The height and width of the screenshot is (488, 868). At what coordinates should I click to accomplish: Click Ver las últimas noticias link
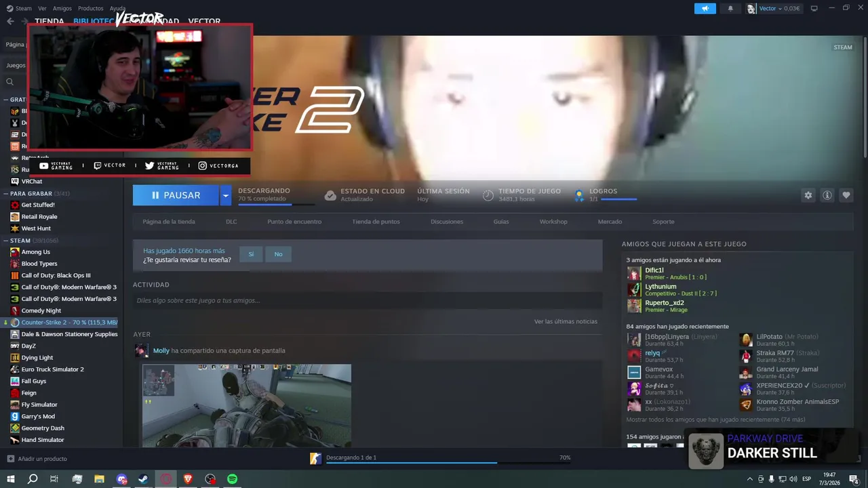point(566,321)
